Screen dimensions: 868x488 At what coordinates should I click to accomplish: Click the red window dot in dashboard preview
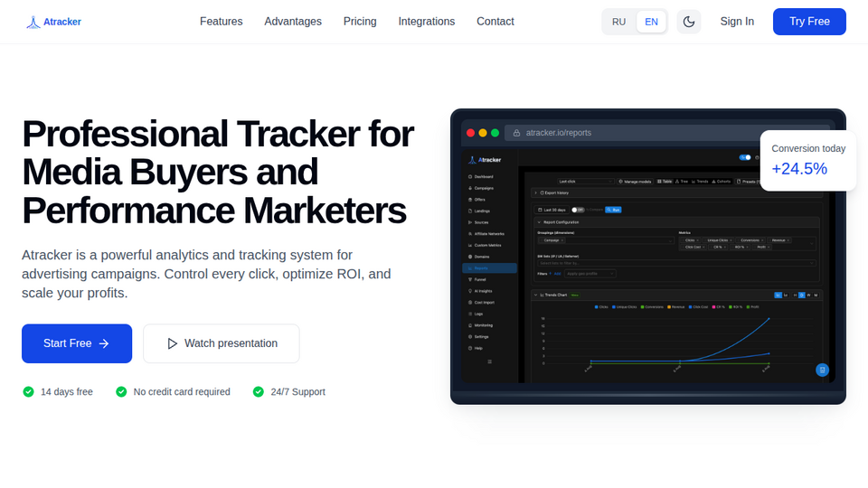[470, 133]
